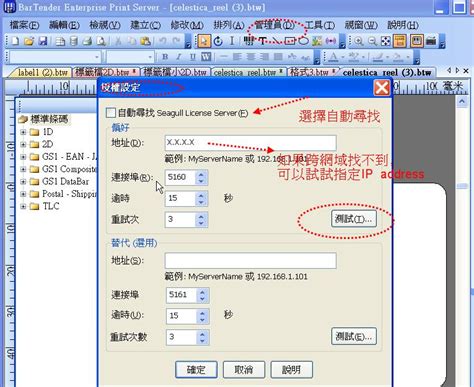Enable 自動尋找 Seagull License Server checkbox
The width and height of the screenshot is (474, 387).
coord(111,113)
